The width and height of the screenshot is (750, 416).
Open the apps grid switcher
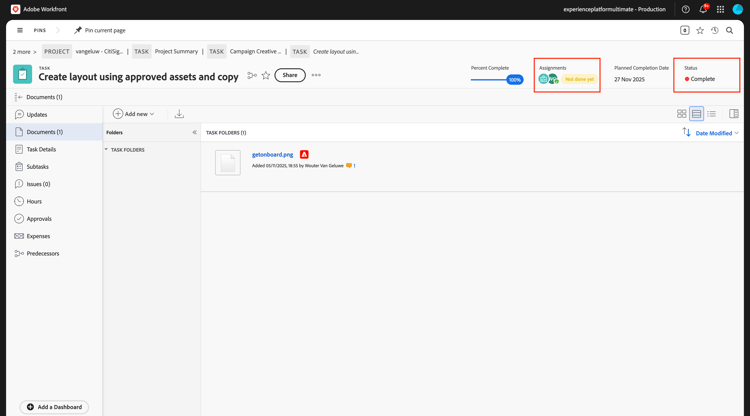coord(720,9)
